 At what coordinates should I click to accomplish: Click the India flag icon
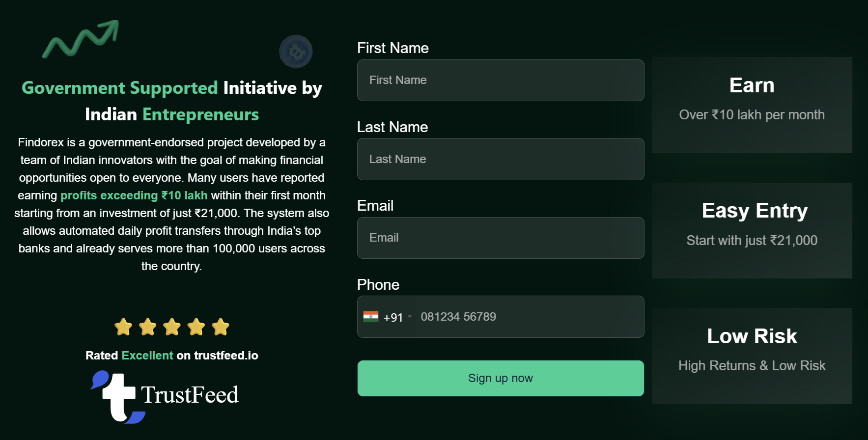pyautogui.click(x=371, y=317)
